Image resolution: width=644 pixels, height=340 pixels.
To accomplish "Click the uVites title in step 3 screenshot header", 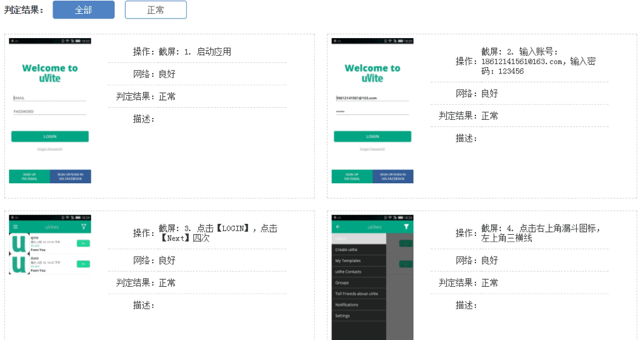I will pos(52,227).
